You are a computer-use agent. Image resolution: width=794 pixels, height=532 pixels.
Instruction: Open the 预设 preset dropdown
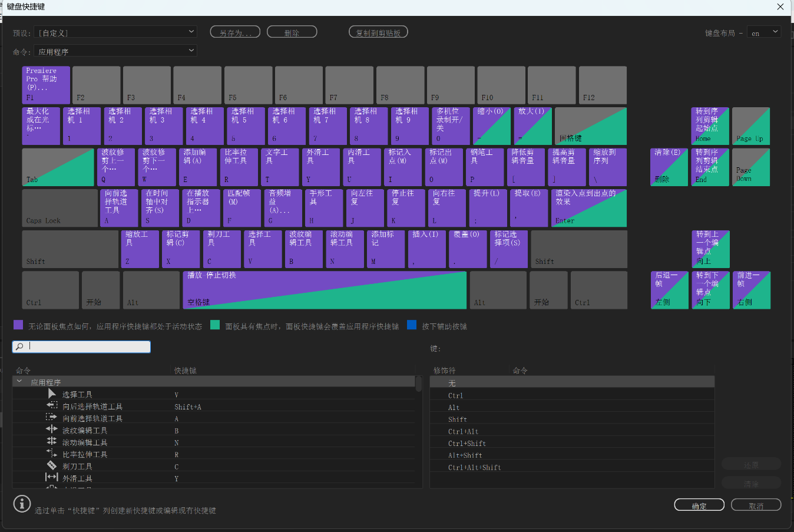[x=115, y=32]
